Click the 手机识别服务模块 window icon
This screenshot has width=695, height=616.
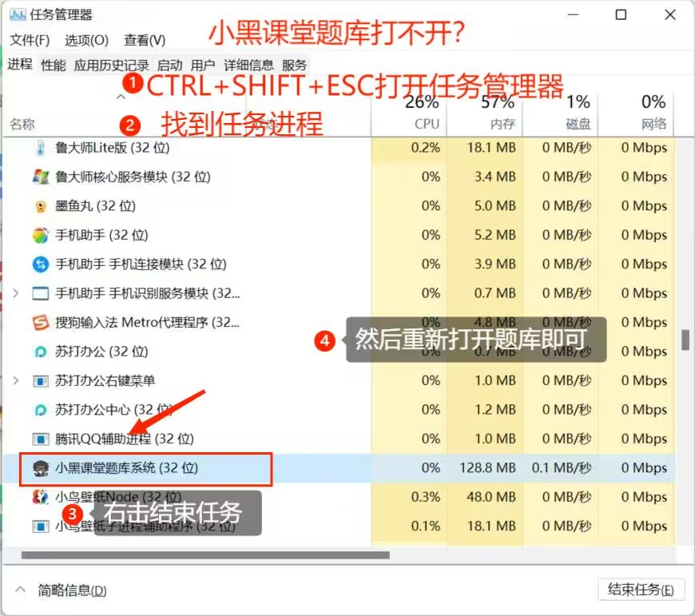(x=40, y=293)
